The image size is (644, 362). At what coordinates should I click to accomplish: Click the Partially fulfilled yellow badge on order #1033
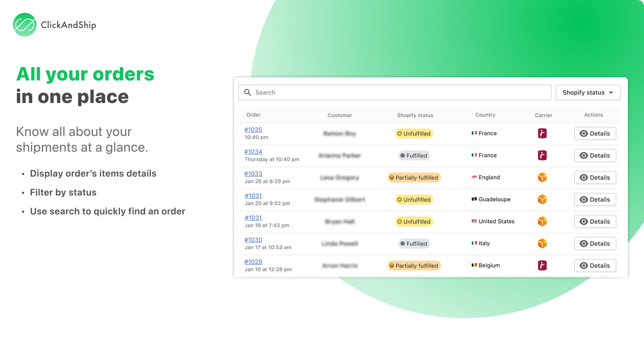[x=414, y=177]
